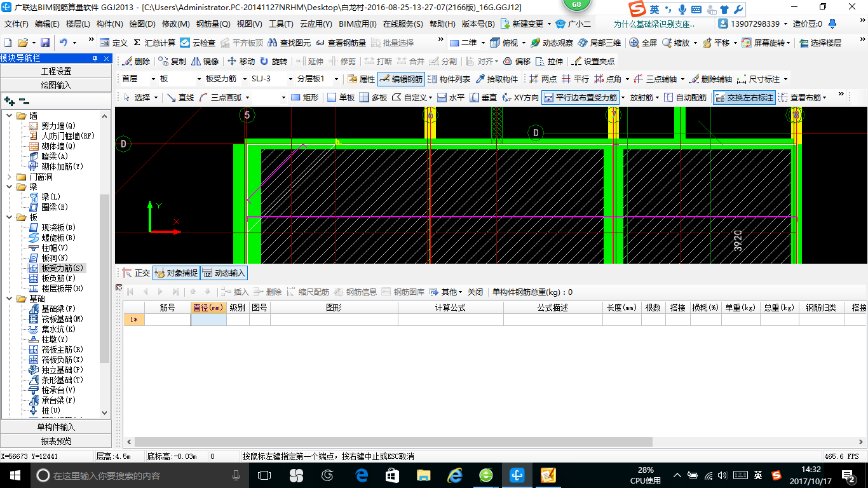
Task: Click the 单构件输入 navigation button
Action: click(56, 427)
